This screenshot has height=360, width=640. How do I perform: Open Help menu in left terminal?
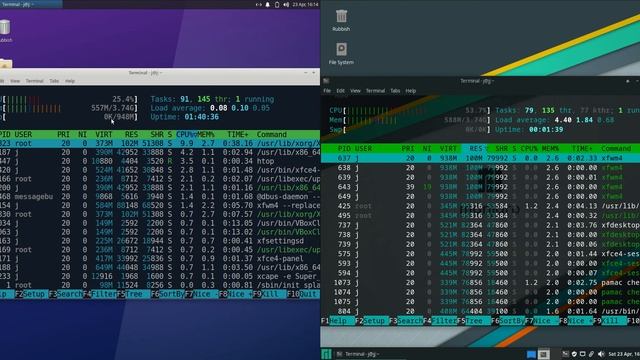tap(70, 81)
